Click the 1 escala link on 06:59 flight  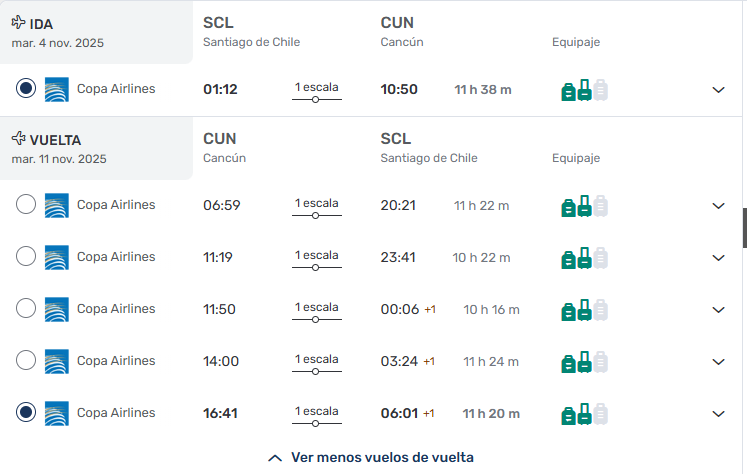[x=316, y=203]
